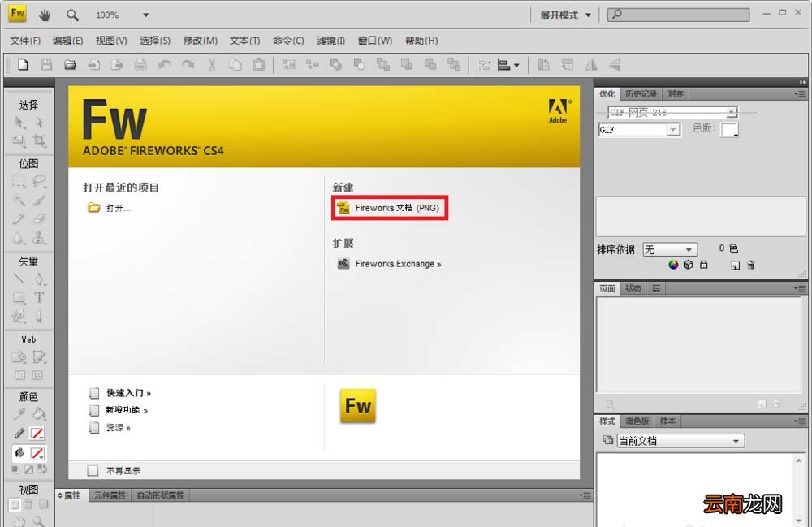This screenshot has height=527, width=812.
Task: Select the Line tool
Action: (x=19, y=279)
